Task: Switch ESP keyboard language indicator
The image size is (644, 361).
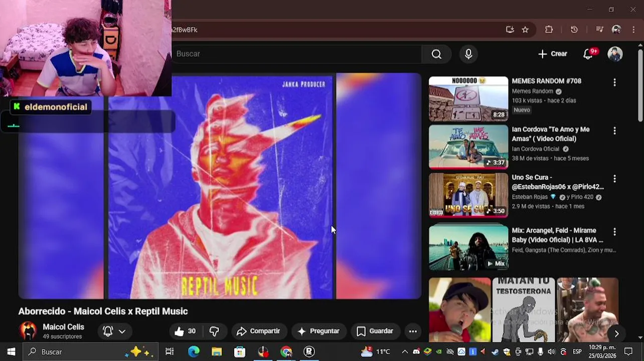Action: [x=577, y=352]
